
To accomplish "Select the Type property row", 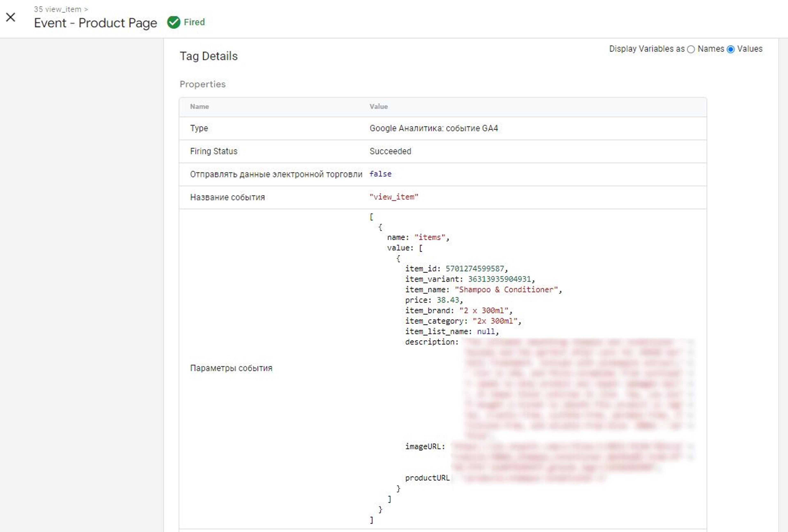I will point(443,128).
